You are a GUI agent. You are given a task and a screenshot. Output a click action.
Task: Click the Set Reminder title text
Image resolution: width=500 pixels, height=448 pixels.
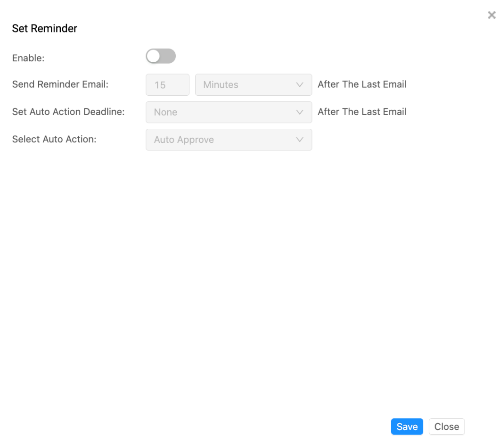click(x=44, y=28)
